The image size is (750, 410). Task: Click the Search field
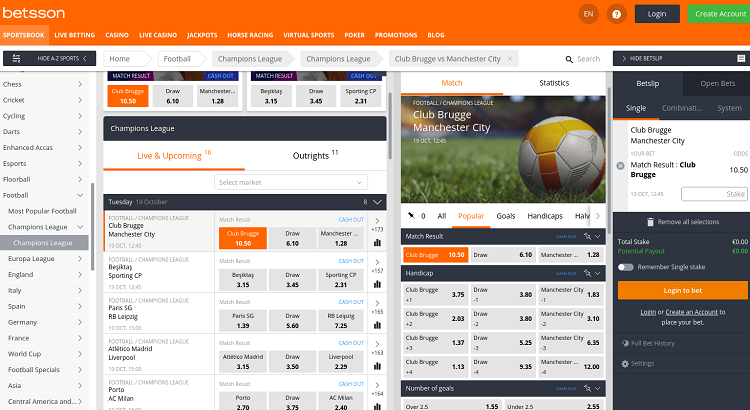pyautogui.click(x=588, y=59)
